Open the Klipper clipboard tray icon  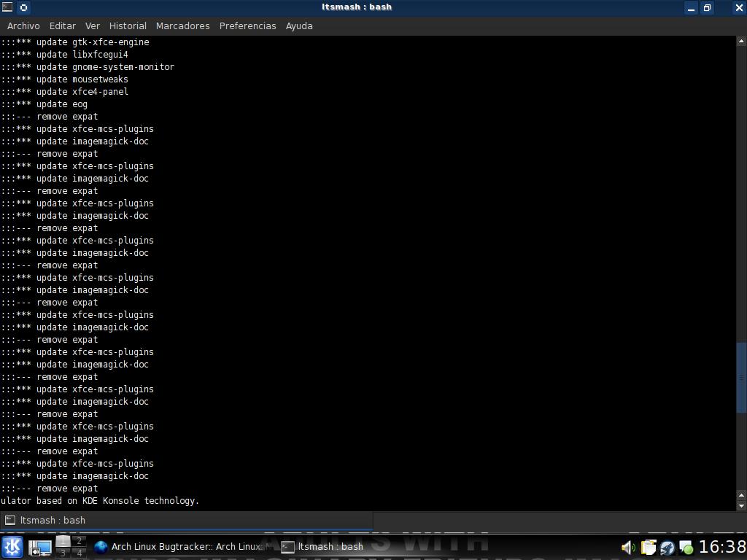coord(648,547)
